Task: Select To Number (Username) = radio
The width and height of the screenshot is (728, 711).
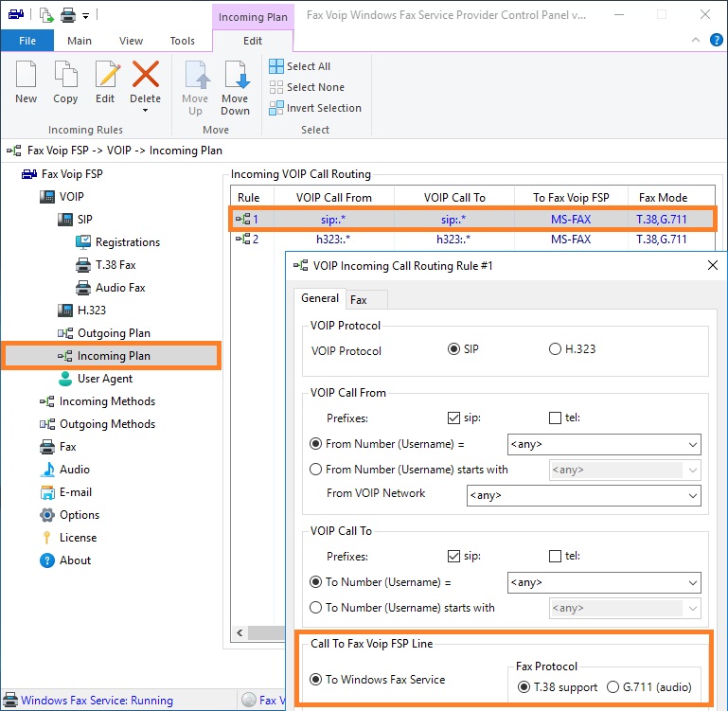Action: pos(315,582)
